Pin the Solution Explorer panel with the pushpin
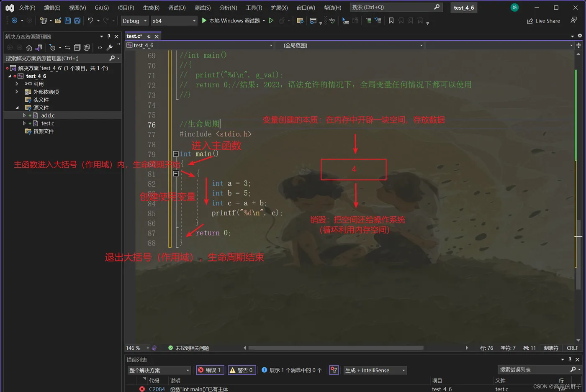586x392 pixels. tap(109, 36)
